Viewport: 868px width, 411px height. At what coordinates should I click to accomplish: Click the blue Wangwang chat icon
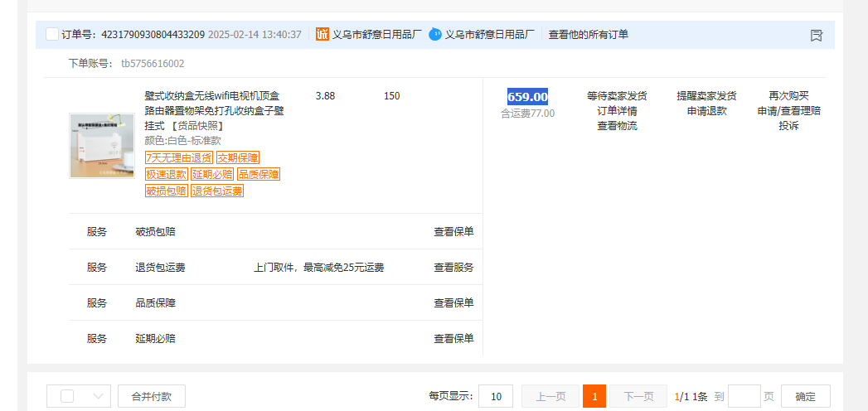click(x=435, y=35)
